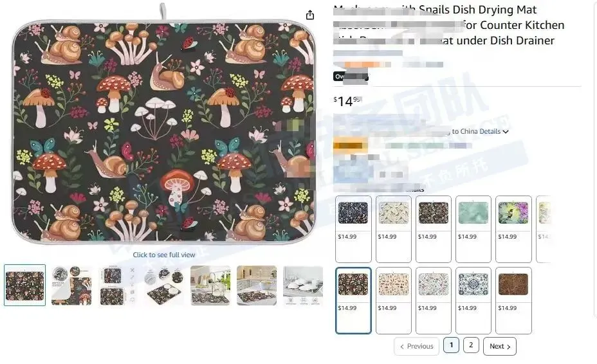The image size is (597, 364).
Task: Select page 1 of variants
Action: click(x=451, y=345)
